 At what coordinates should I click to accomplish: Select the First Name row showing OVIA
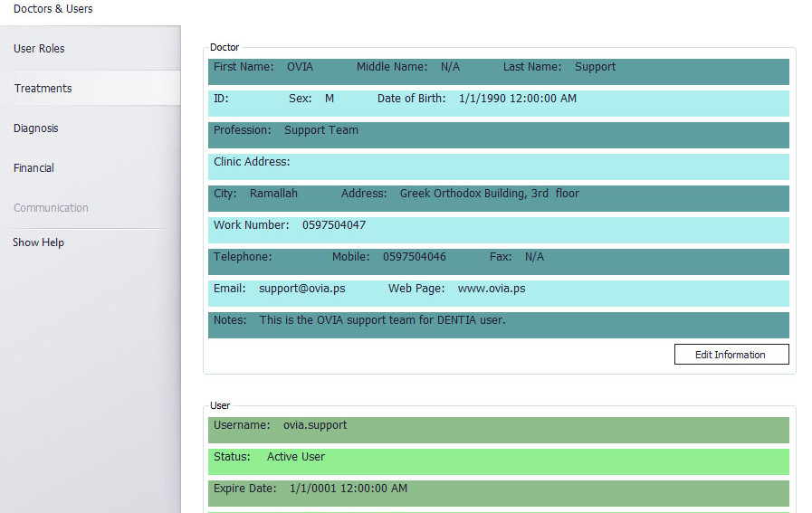pyautogui.click(x=498, y=68)
